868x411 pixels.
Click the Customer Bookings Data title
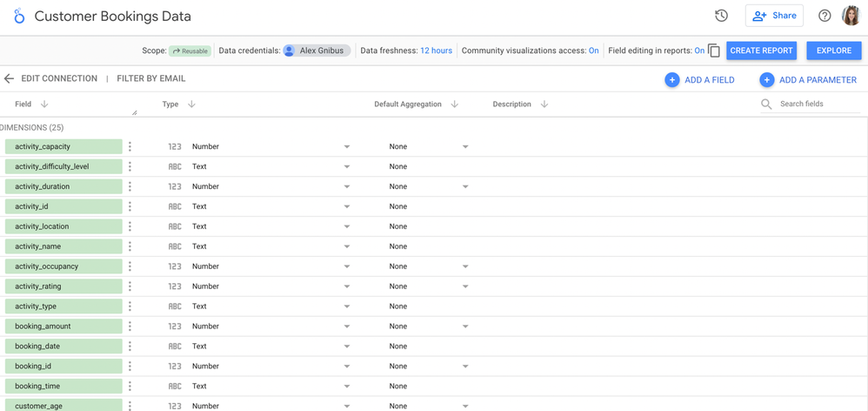pyautogui.click(x=113, y=16)
